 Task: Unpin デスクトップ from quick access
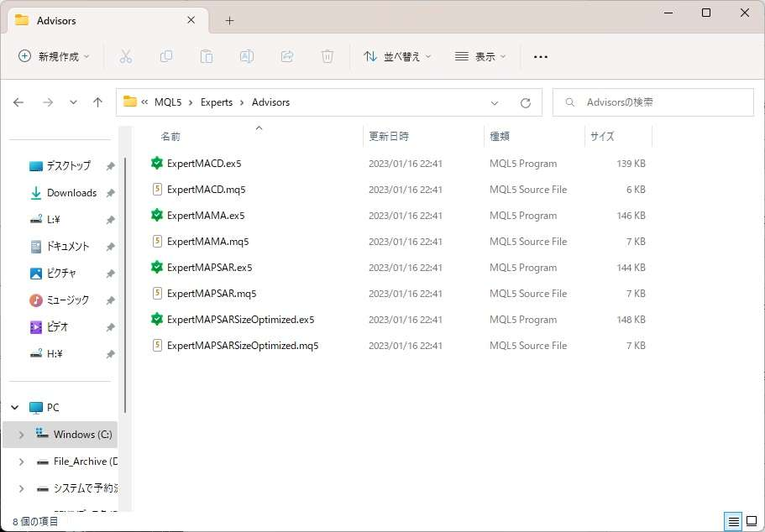coord(110,166)
